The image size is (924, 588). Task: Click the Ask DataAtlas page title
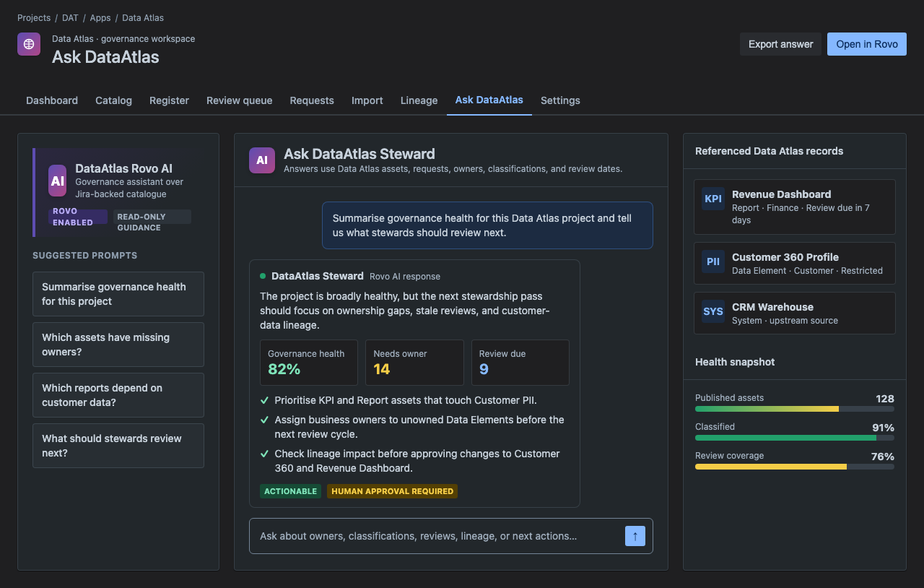click(105, 57)
